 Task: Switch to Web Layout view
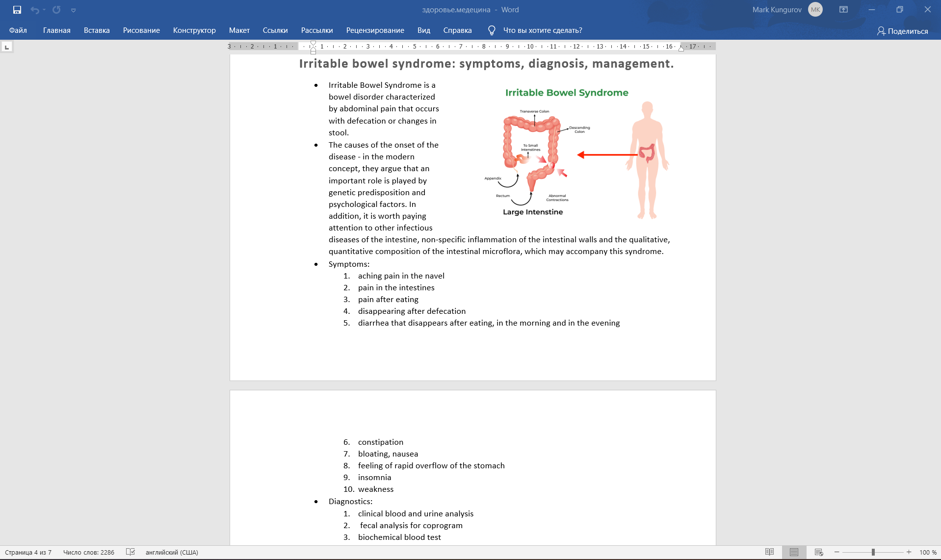(x=818, y=552)
